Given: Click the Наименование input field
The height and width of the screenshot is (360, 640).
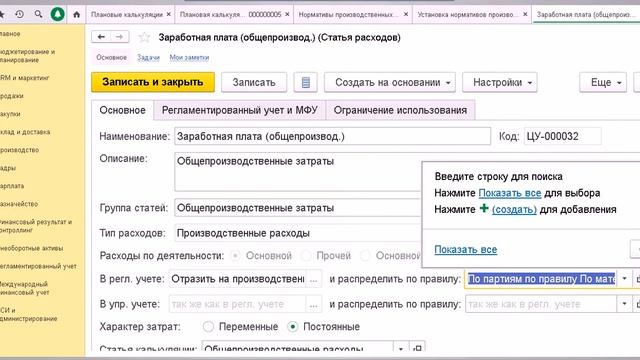Looking at the screenshot, I should click(332, 136).
